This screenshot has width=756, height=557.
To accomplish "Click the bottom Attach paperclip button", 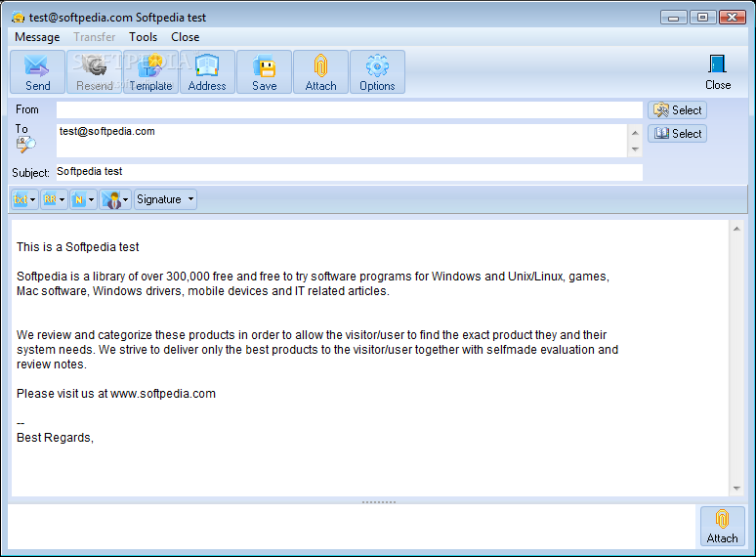I will pyautogui.click(x=722, y=527).
